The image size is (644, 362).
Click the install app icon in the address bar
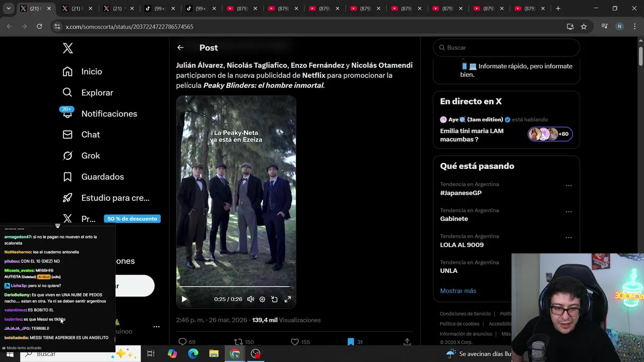pyautogui.click(x=570, y=27)
